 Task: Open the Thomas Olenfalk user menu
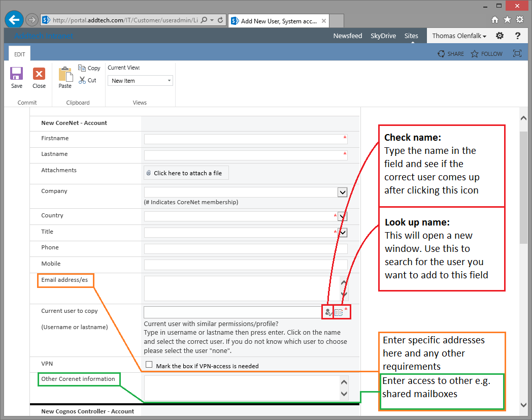[459, 36]
